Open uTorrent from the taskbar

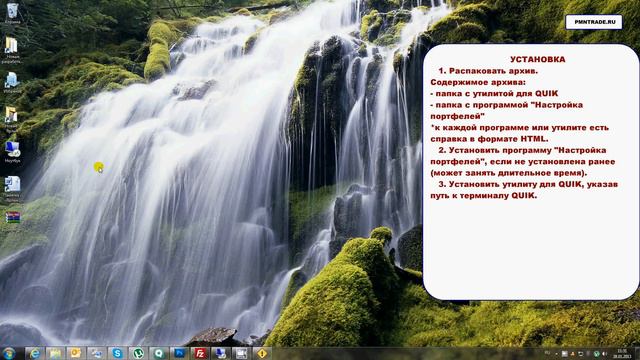tap(138, 353)
